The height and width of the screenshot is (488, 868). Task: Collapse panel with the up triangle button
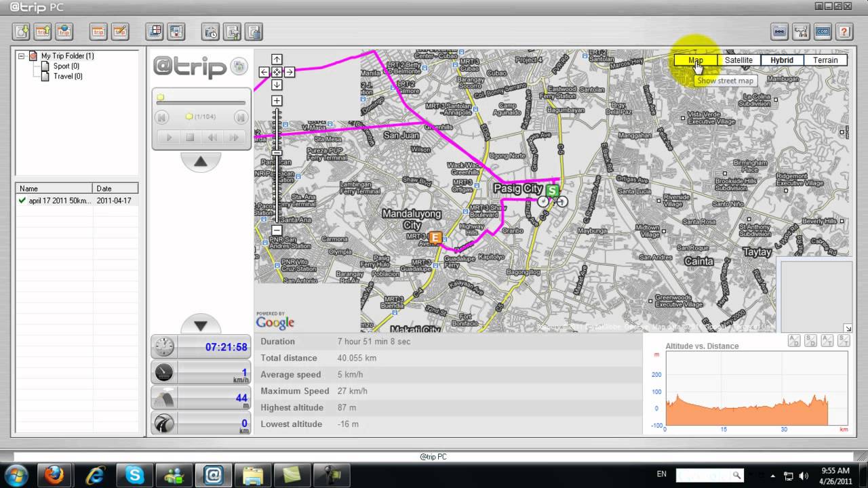click(x=201, y=161)
